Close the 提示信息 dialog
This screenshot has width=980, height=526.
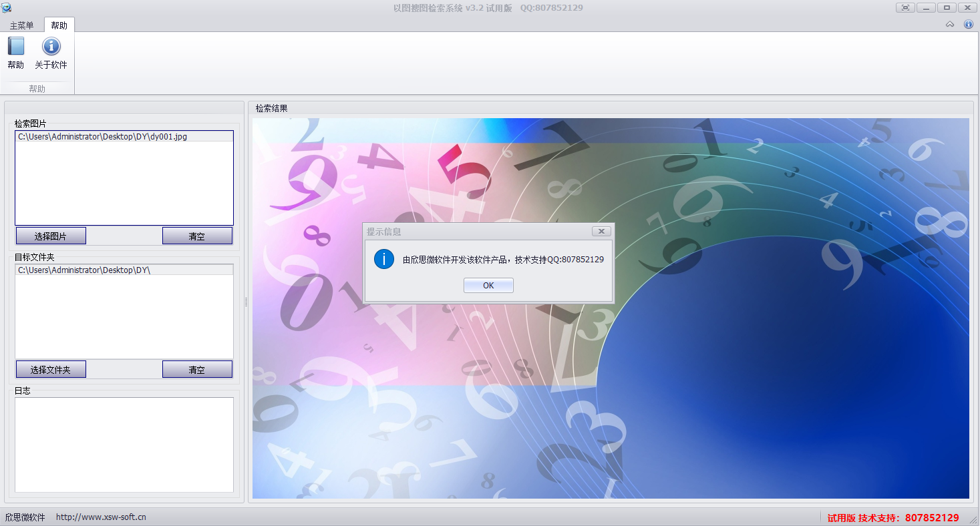601,231
